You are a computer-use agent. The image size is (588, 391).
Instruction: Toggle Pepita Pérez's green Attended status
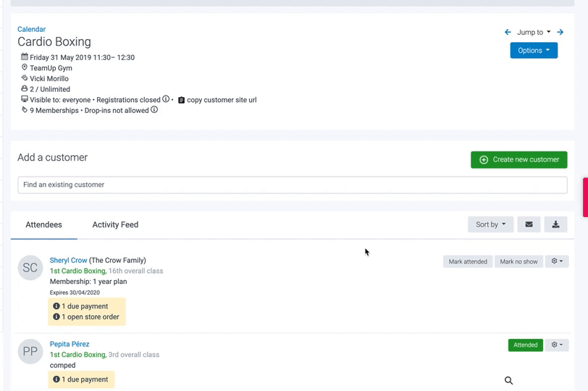[x=525, y=345]
